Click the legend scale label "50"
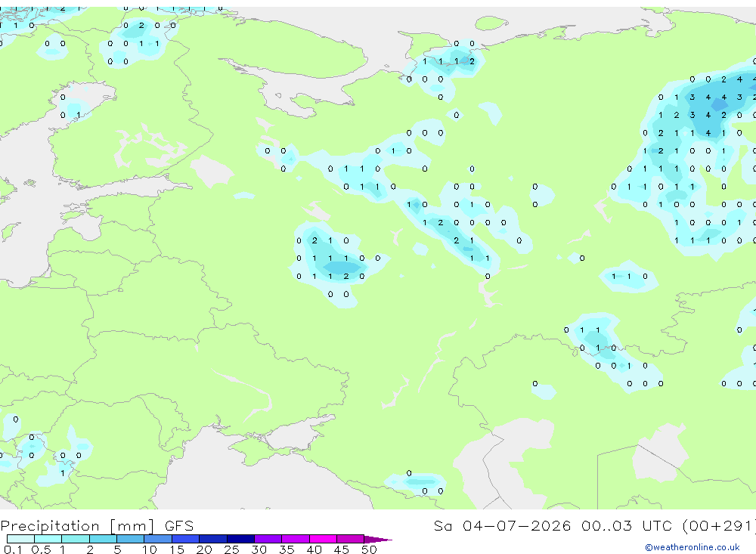Screen dimensions: 756x554 (369, 549)
